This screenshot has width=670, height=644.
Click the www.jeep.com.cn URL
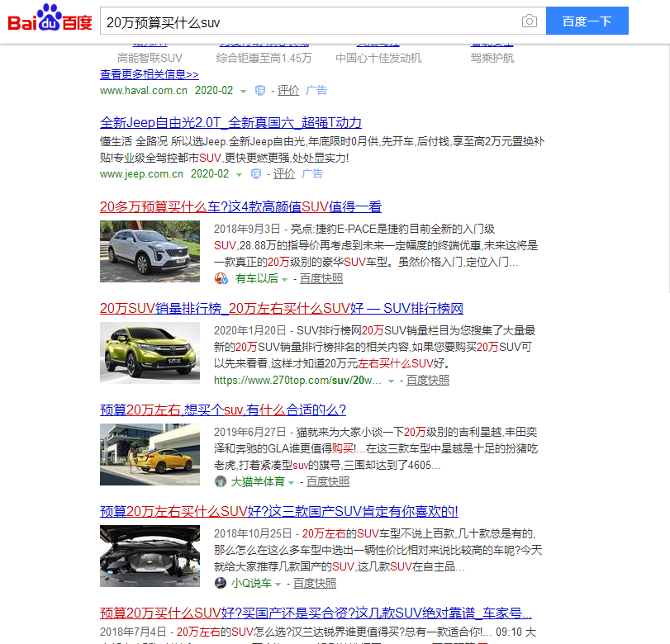tap(141, 174)
